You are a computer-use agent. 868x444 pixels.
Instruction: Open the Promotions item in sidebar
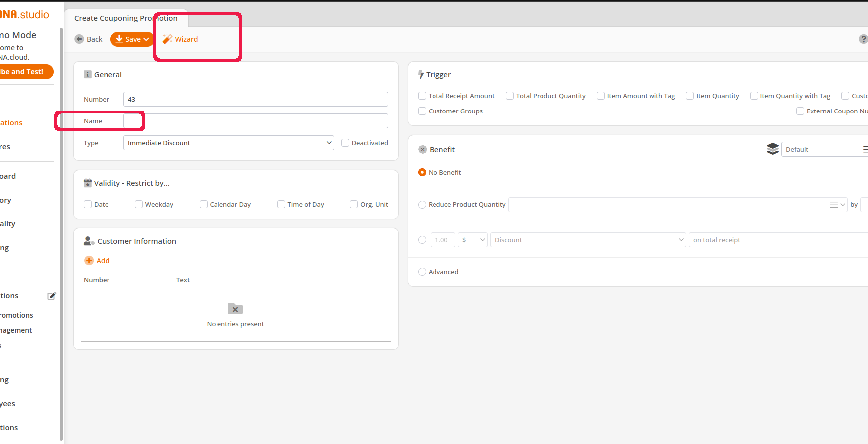click(x=17, y=315)
